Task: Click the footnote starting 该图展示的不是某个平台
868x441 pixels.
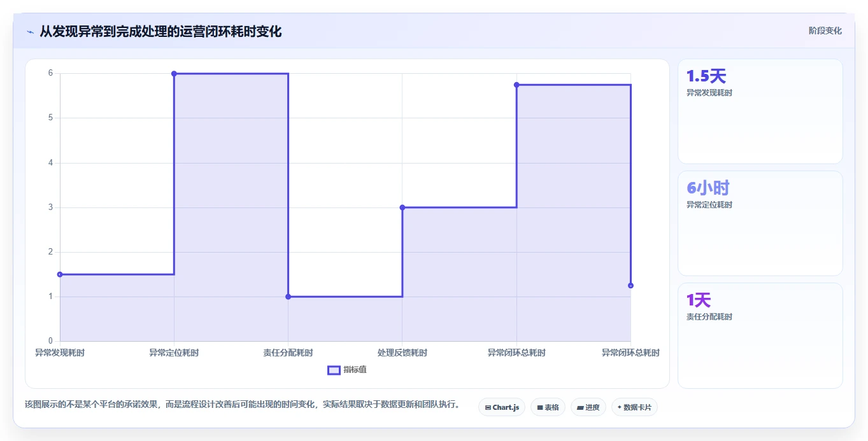Action: [x=242, y=404]
